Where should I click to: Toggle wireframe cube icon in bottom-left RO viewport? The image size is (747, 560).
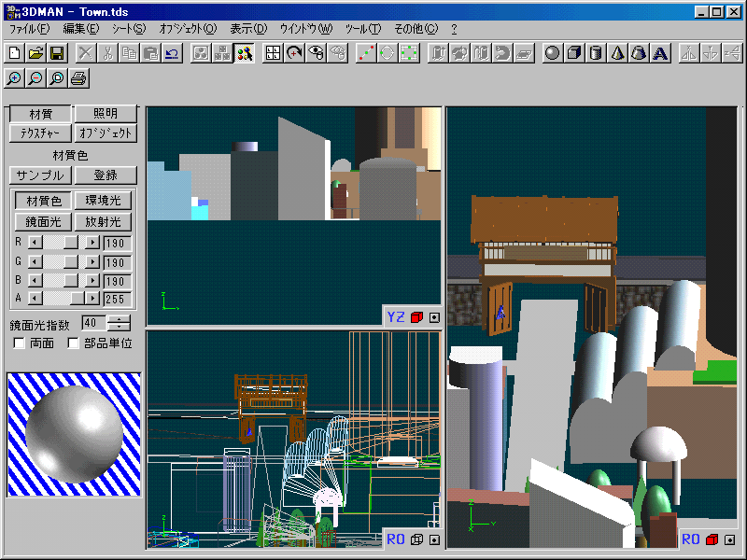pos(416,539)
